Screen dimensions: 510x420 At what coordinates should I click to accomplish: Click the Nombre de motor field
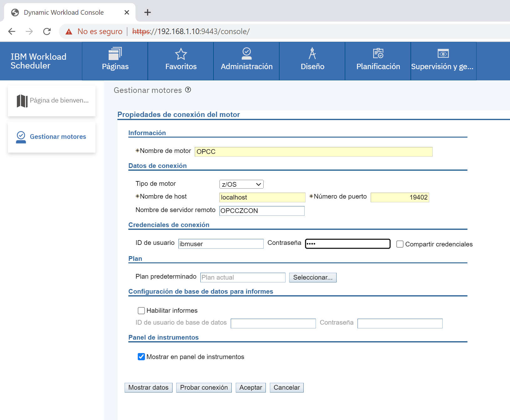(x=314, y=152)
